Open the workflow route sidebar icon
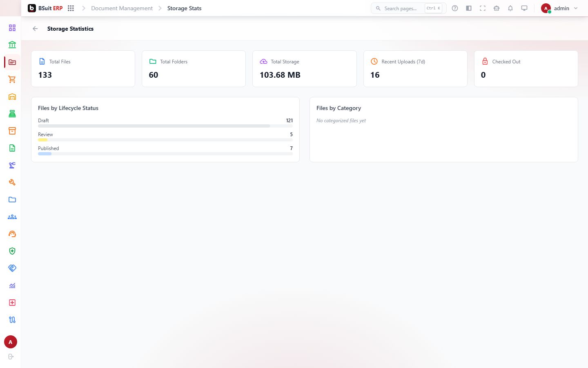 point(12,320)
